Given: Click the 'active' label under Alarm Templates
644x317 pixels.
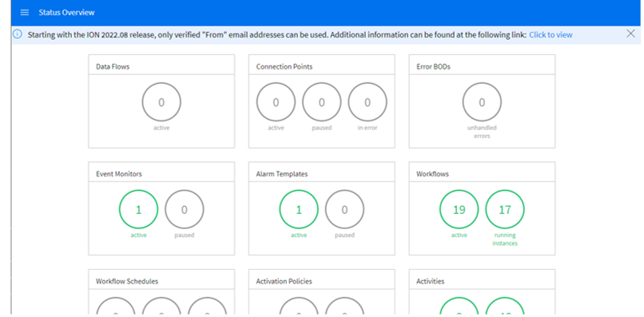Looking at the screenshot, I should tap(299, 235).
